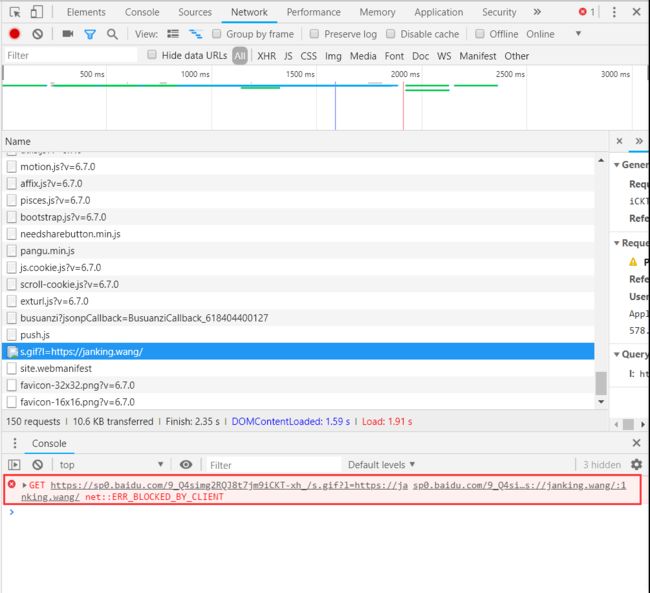Open the top context selector dropdown
The width and height of the screenshot is (650, 593).
coord(111,464)
